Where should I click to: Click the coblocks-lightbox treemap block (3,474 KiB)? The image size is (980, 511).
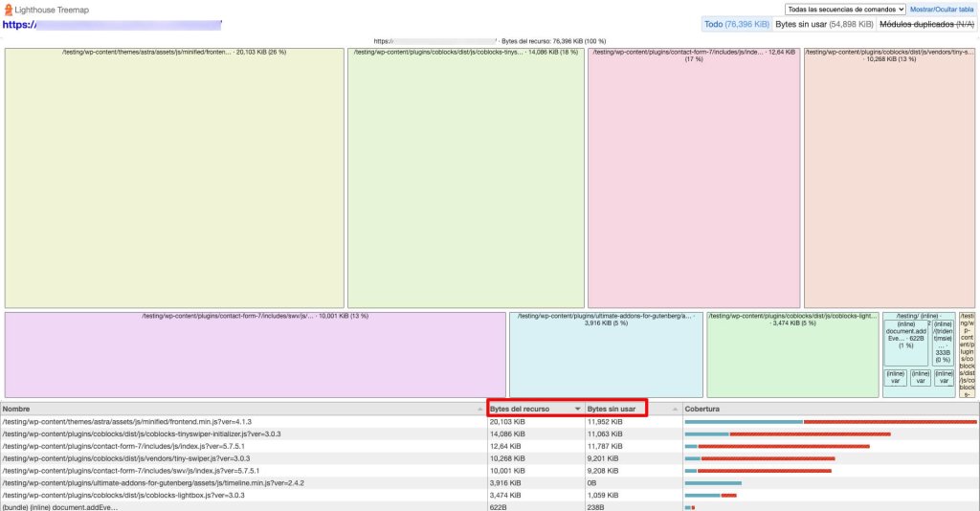tap(792, 355)
